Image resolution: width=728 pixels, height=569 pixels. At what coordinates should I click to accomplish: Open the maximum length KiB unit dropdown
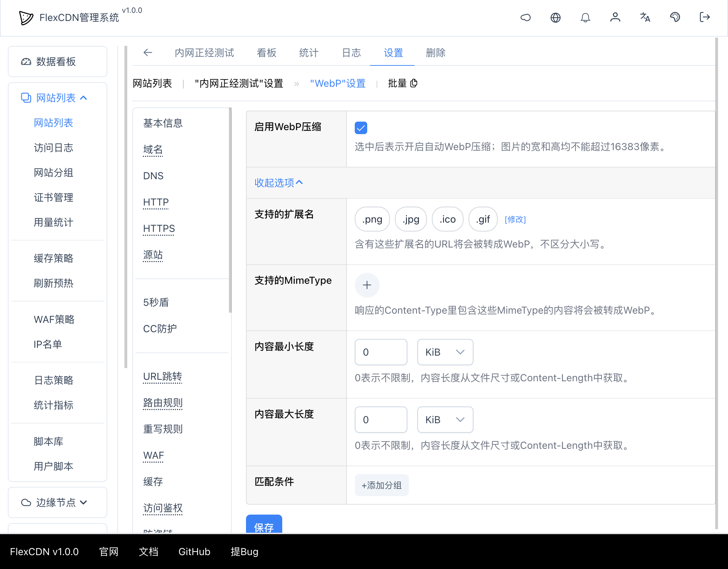tap(445, 420)
